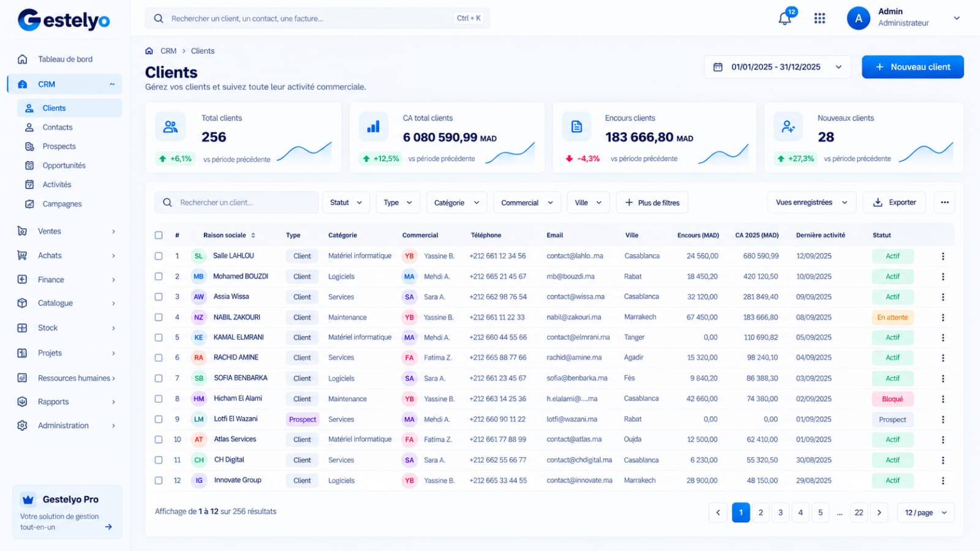Open Opportunités in the CRM submenu
980x551 pixels.
tap(64, 165)
